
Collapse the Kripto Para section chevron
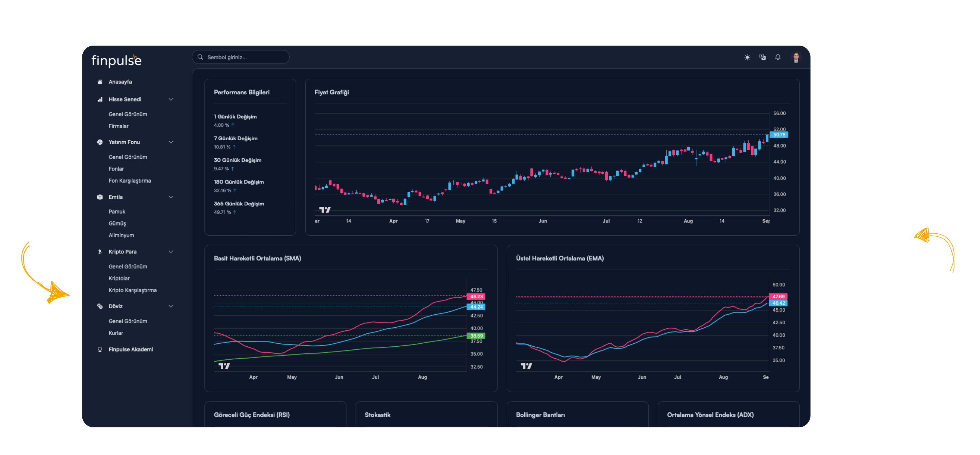[171, 252]
